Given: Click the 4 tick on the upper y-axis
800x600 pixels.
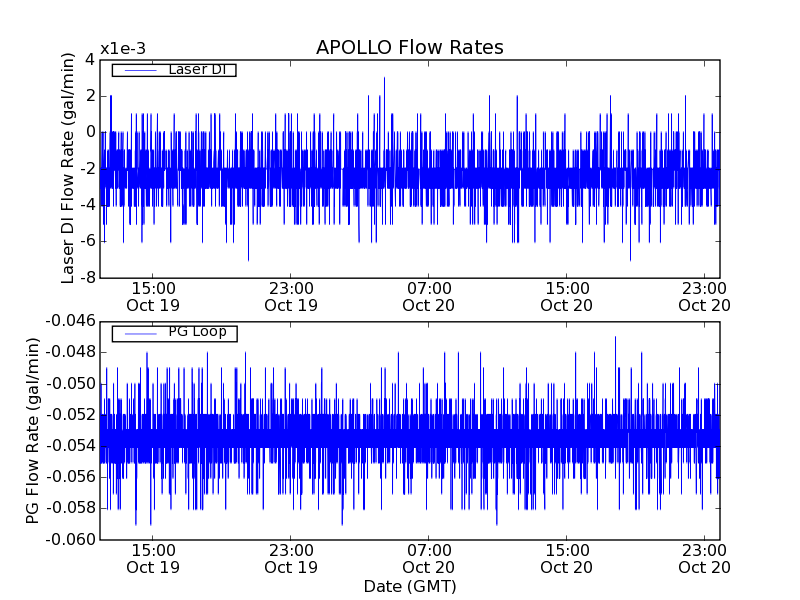Looking at the screenshot, I should coord(89,59).
